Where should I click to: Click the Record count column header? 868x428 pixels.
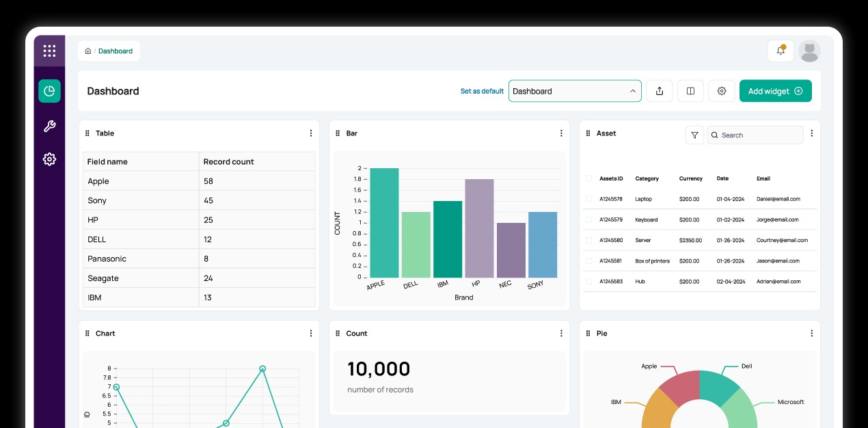(258, 161)
